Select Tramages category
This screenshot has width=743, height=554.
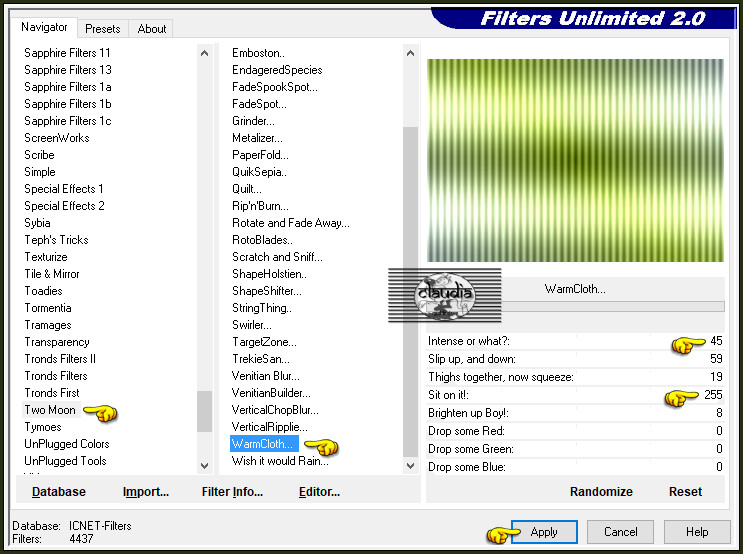48,326
